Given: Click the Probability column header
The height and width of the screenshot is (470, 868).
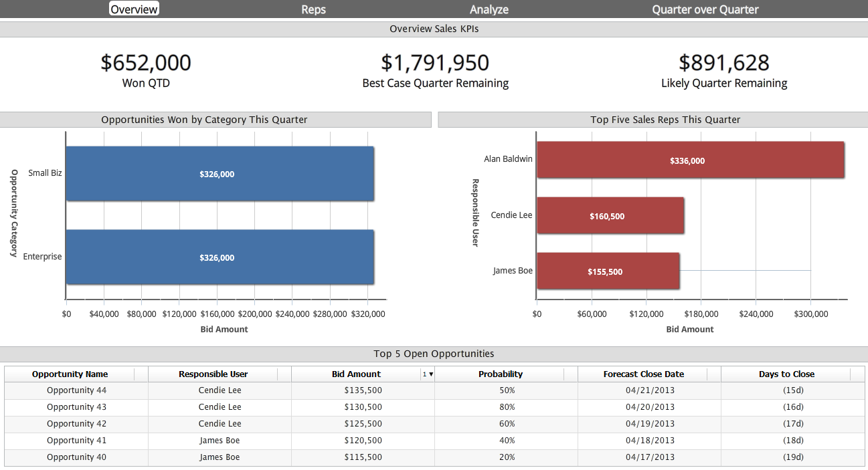Looking at the screenshot, I should tap(501, 374).
